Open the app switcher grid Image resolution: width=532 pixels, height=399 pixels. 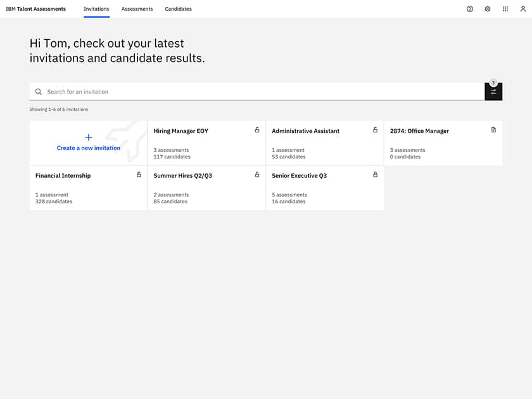pos(505,9)
